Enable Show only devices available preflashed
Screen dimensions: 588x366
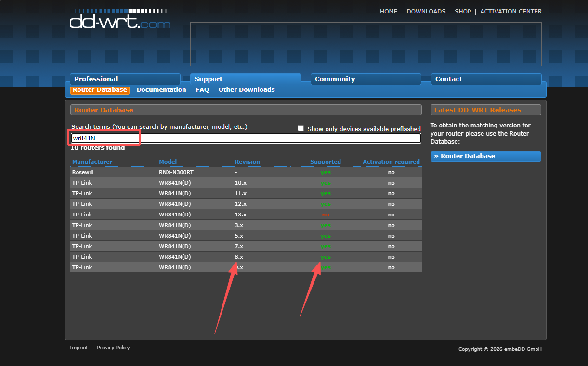click(301, 128)
